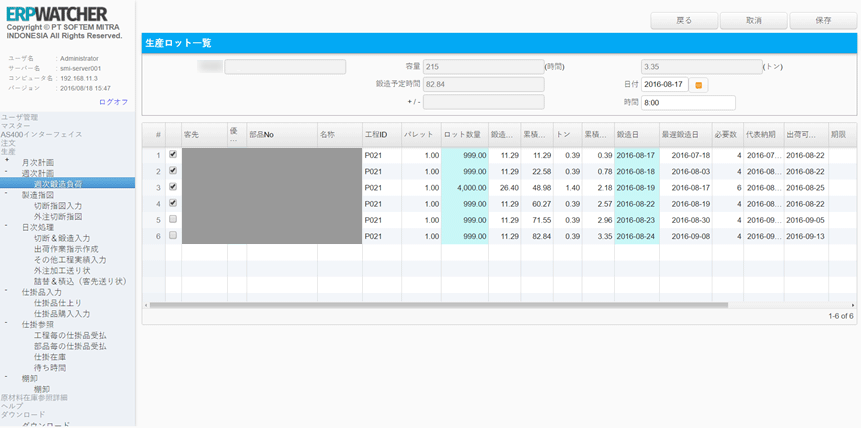
Task: Sort by the 代表納期 column header
Action: click(763, 135)
